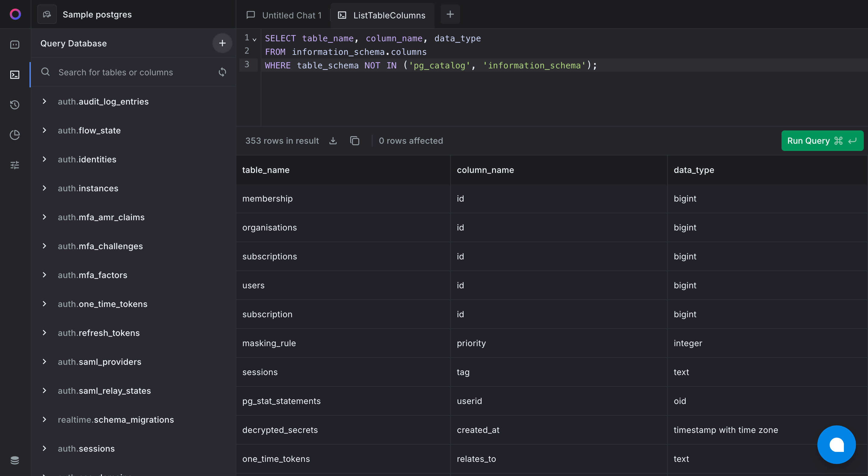The width and height of the screenshot is (868, 476).
Task: Copy the query results
Action: (x=354, y=140)
